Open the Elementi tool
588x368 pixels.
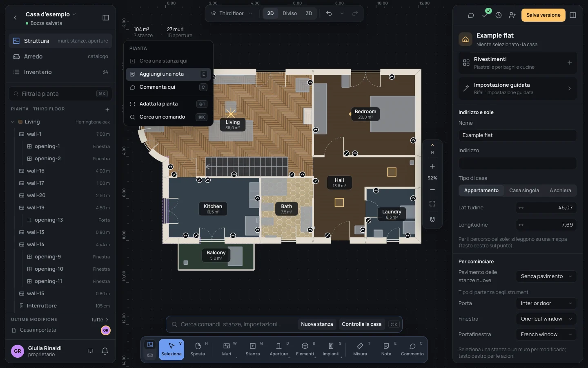pyautogui.click(x=305, y=350)
